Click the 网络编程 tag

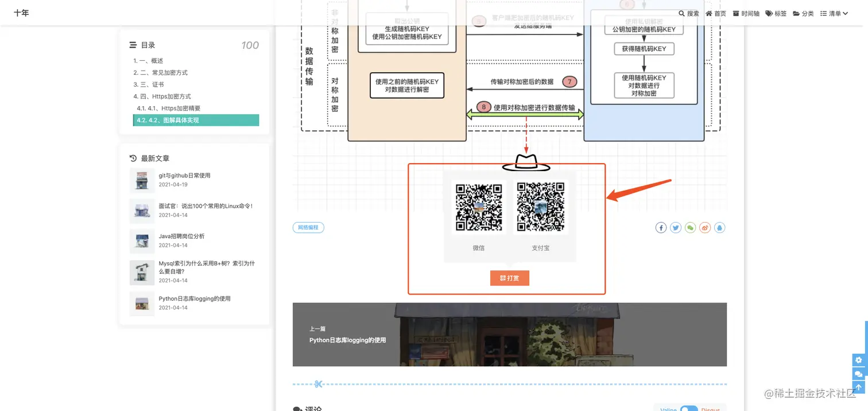(x=308, y=228)
